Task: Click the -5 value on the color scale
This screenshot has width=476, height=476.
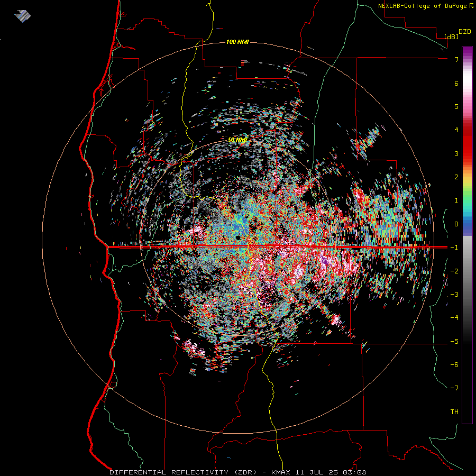Action: point(454,342)
